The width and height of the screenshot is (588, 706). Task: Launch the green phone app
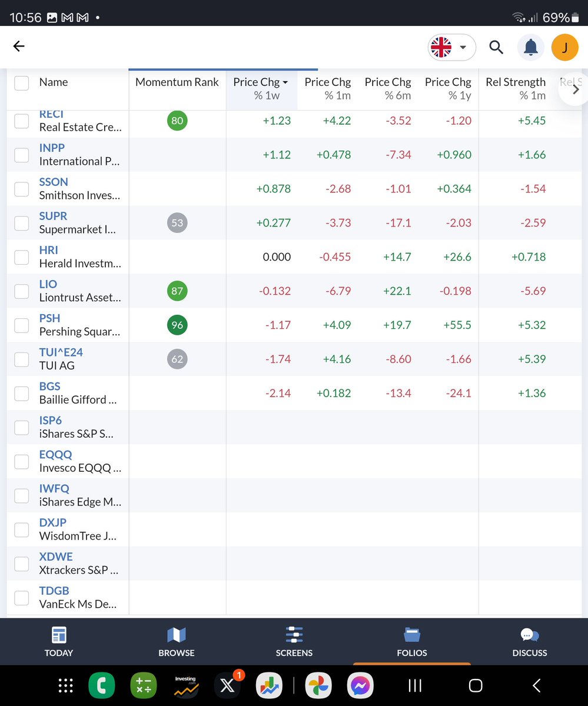pyautogui.click(x=101, y=685)
